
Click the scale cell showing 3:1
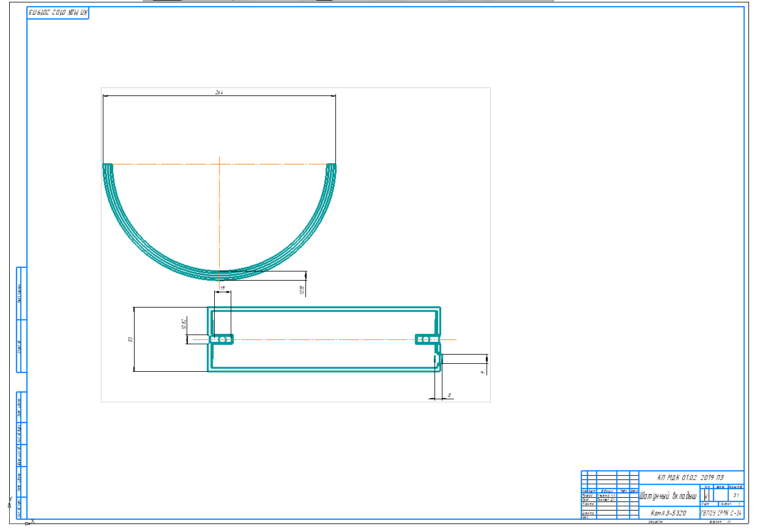click(736, 495)
